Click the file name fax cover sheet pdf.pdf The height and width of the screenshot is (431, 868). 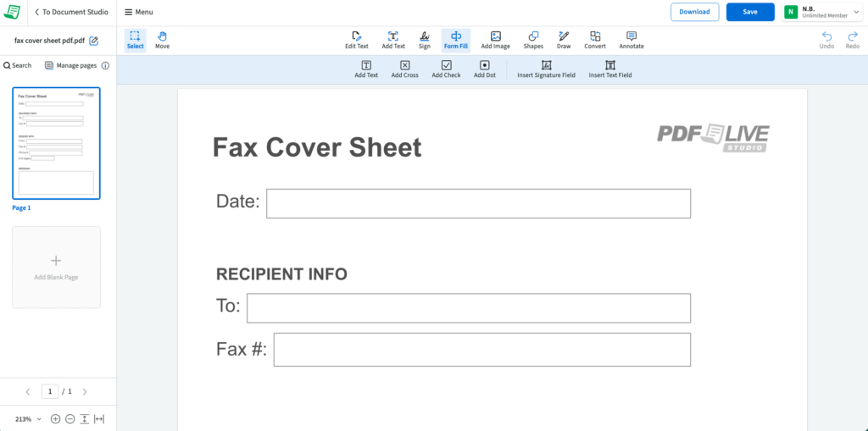[x=50, y=41]
